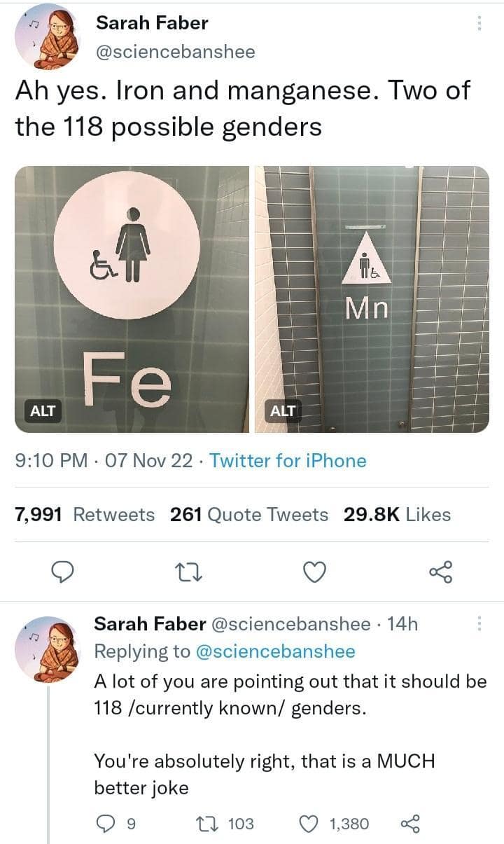This screenshot has height=844, width=504.
Task: Open Sarah Faber's avatar on the main tweet
Action: coord(48,37)
